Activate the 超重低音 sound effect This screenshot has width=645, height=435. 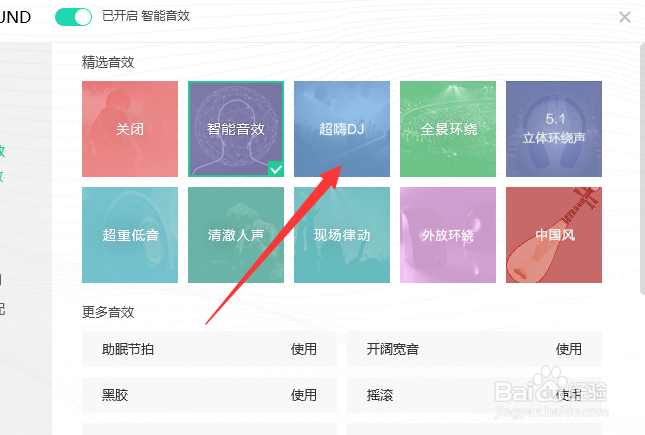pos(130,235)
